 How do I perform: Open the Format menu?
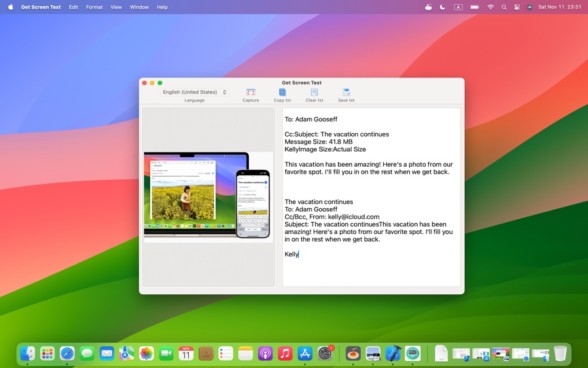pos(94,7)
